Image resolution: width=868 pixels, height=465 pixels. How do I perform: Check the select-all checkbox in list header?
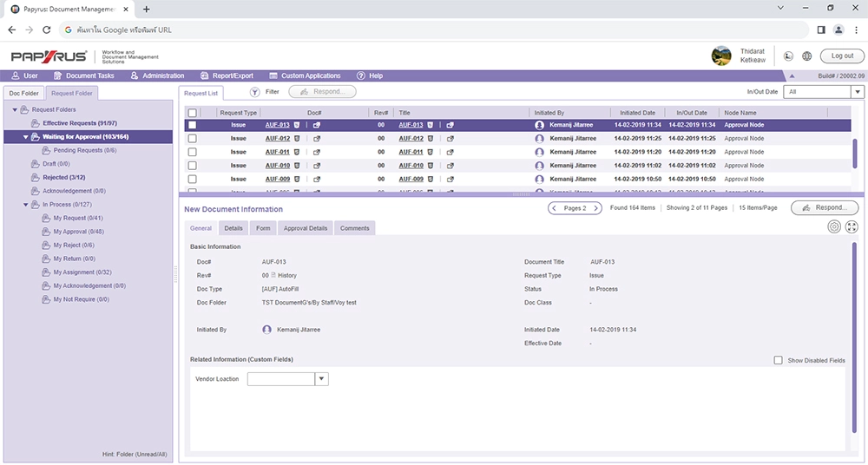tap(192, 113)
